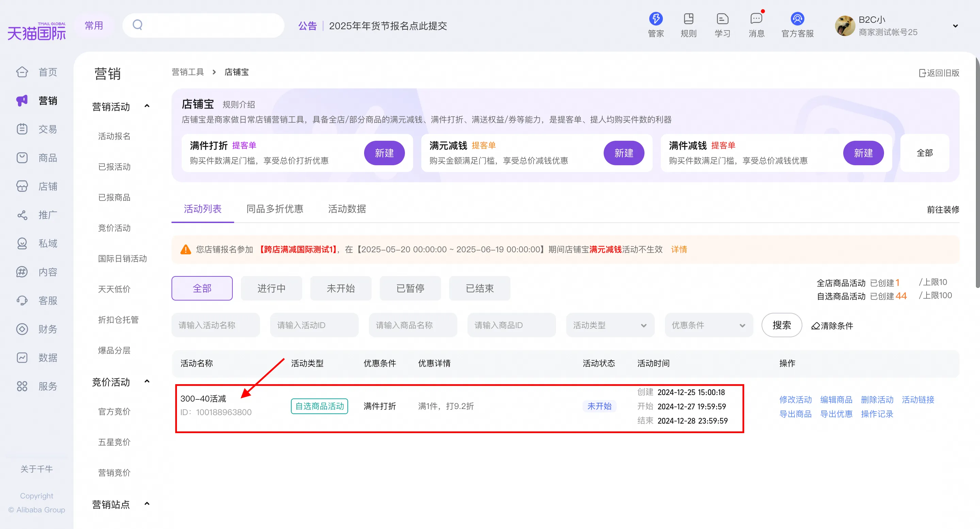
Task: Click 新建 for 满件打折
Action: [x=384, y=153]
